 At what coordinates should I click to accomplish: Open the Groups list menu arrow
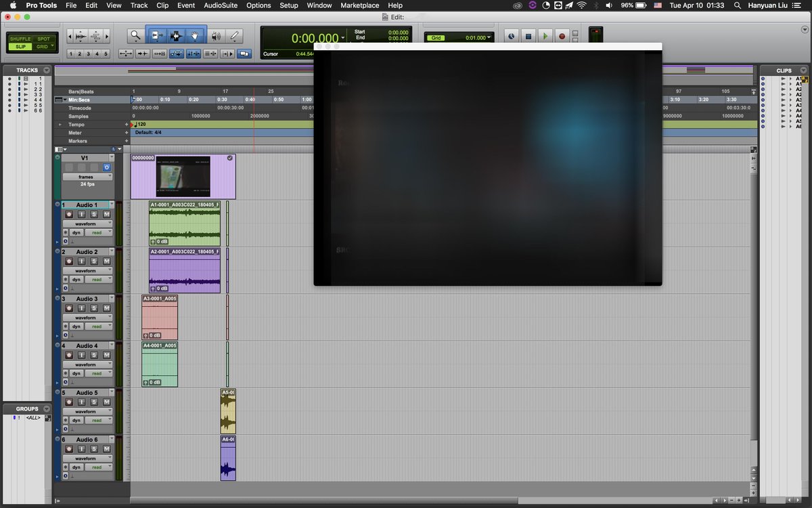coord(47,409)
